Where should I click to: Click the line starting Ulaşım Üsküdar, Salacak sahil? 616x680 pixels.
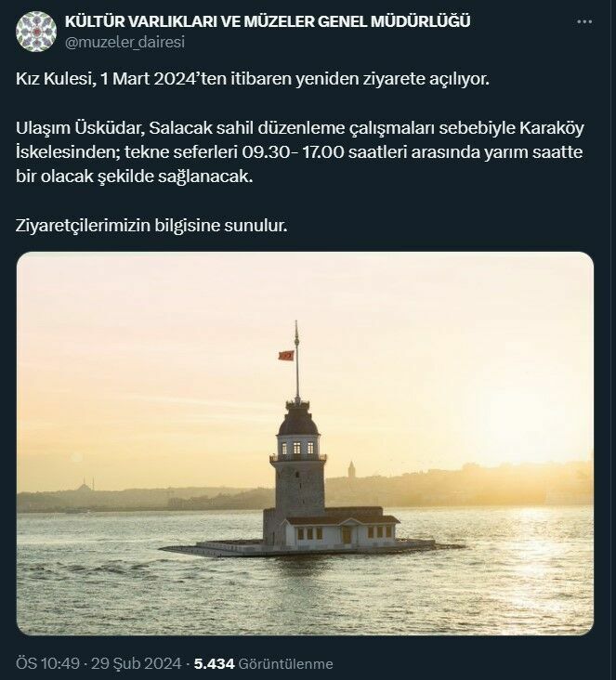pyautogui.click(x=300, y=128)
